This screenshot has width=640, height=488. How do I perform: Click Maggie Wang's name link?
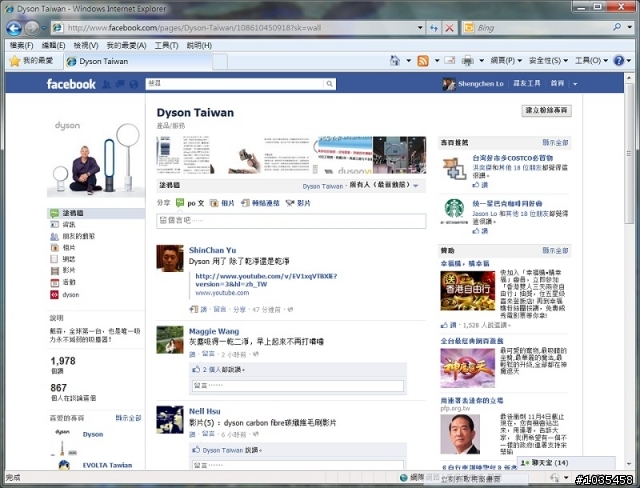pos(214,331)
